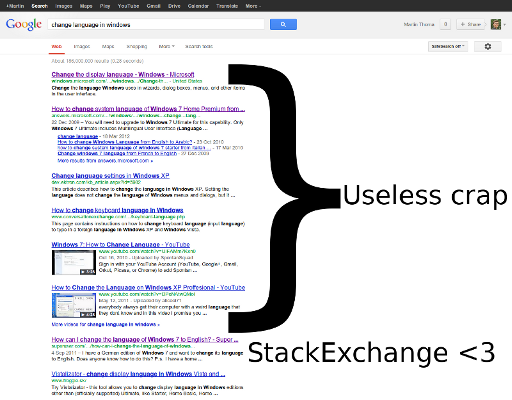Open the profile avatar picture
Image resolution: width=512 pixels, height=400 pixels.
496,24
